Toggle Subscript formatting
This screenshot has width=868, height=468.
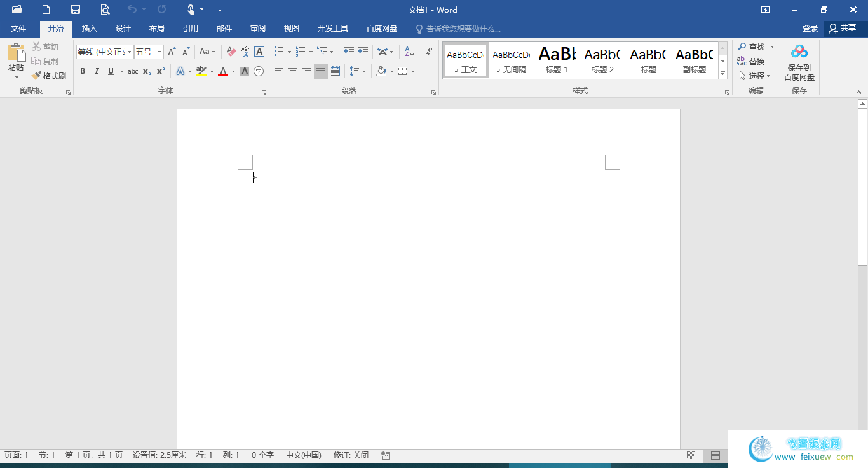pyautogui.click(x=147, y=71)
